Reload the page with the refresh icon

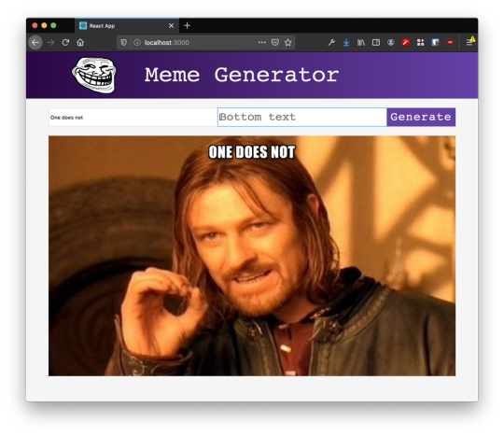pos(65,42)
